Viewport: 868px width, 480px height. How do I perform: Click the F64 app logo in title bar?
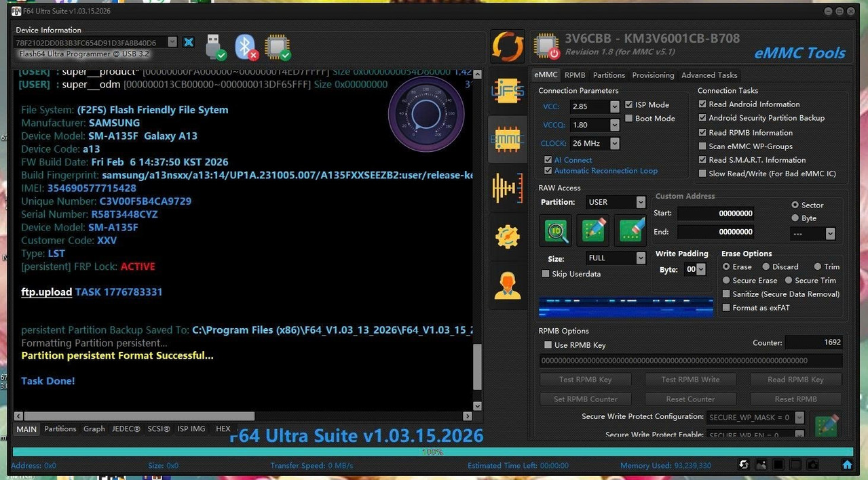coord(16,11)
